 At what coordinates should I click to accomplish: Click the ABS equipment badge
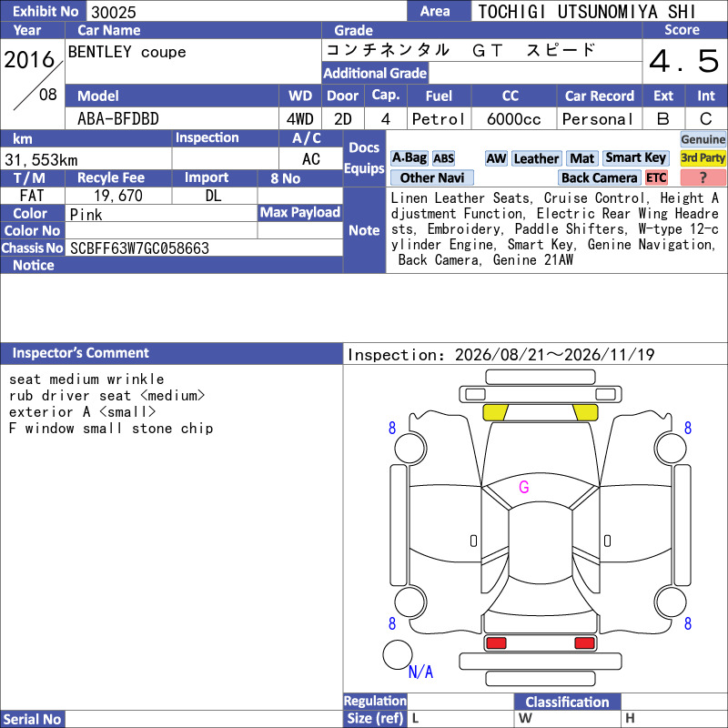[443, 158]
